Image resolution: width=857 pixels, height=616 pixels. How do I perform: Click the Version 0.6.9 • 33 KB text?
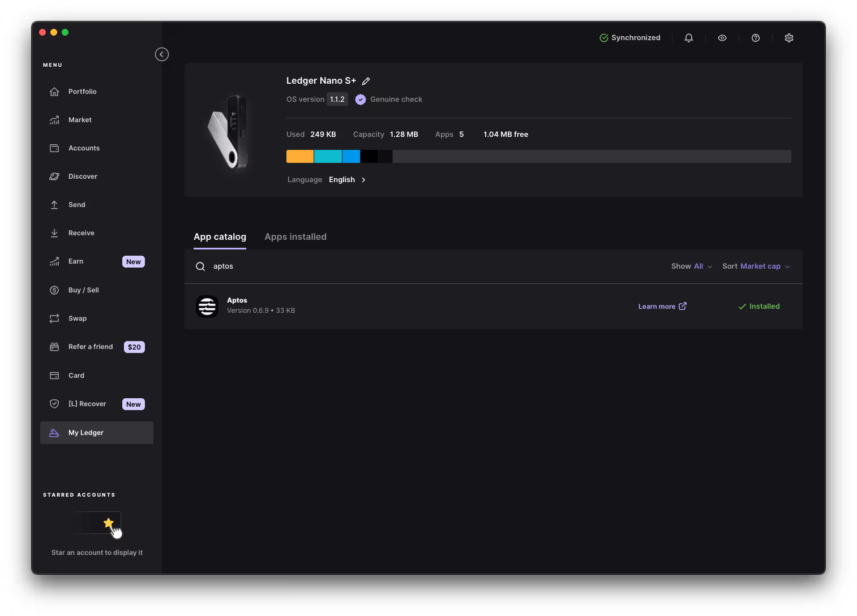[x=261, y=311]
